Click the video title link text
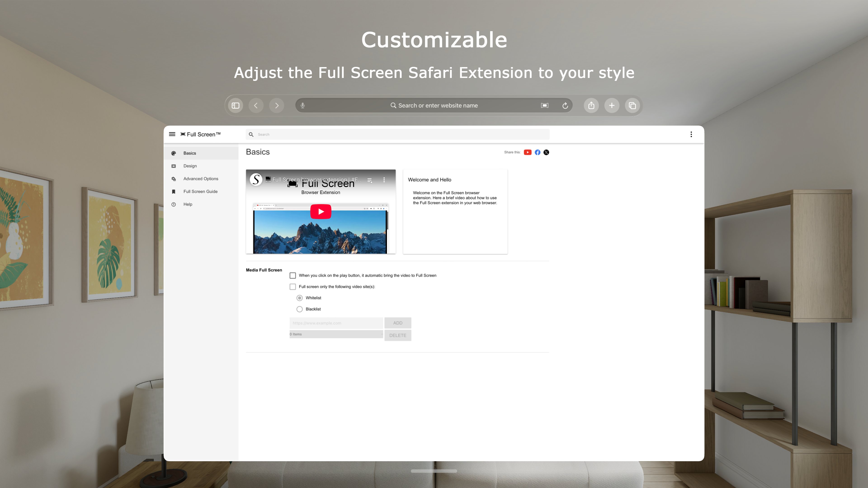This screenshot has width=868, height=488. tap(316, 180)
